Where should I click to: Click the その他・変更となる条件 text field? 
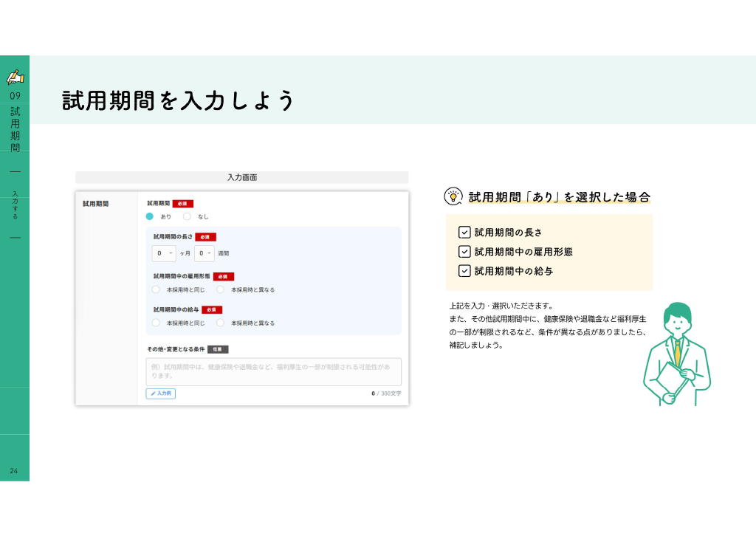[x=273, y=371]
